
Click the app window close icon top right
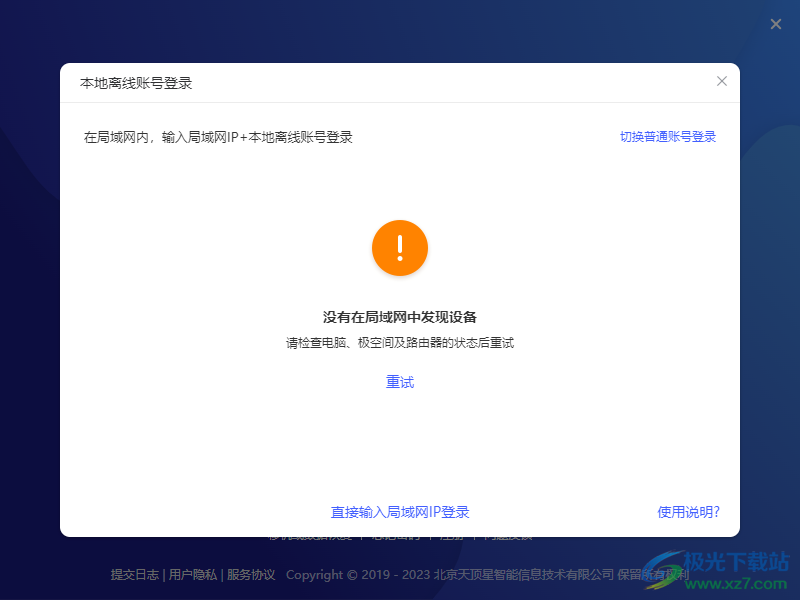coord(775,24)
